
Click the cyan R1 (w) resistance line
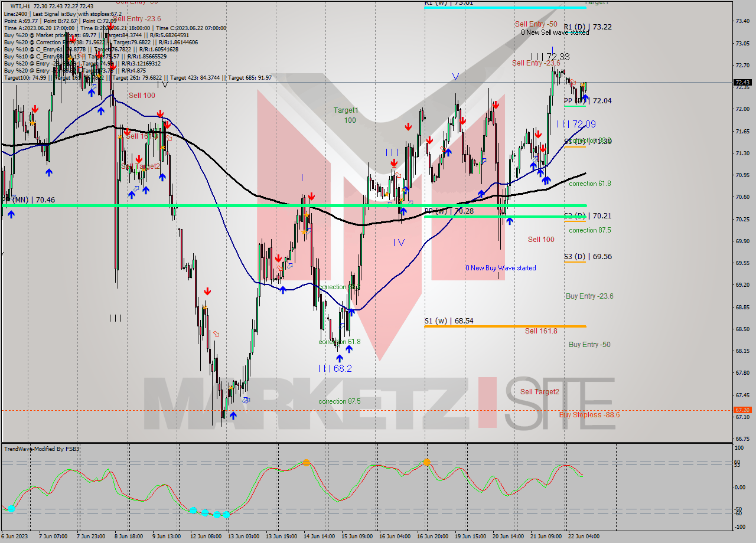point(505,8)
